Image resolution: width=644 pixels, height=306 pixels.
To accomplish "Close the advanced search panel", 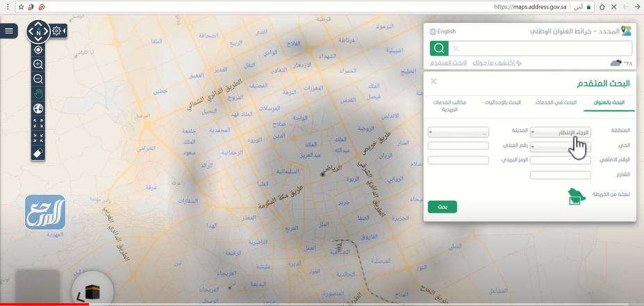I will click(434, 81).
